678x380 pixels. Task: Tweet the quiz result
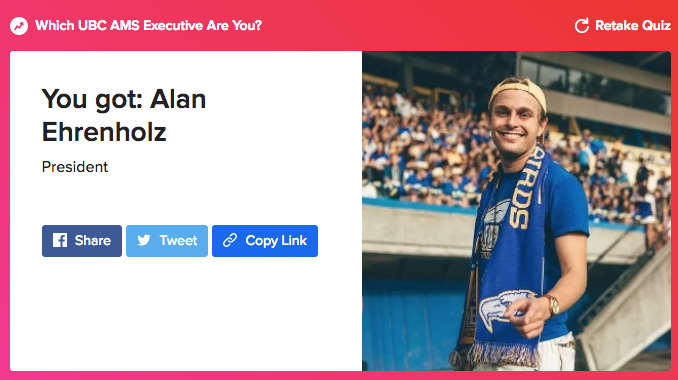click(167, 241)
